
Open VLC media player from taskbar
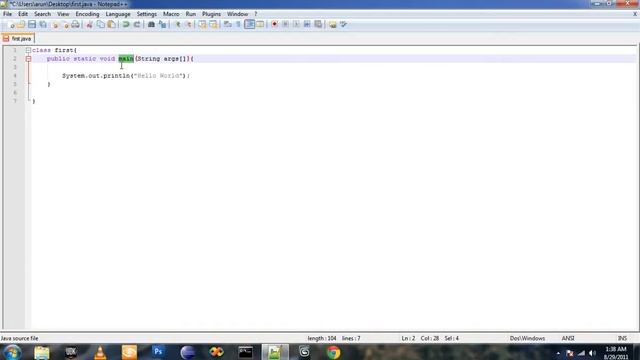click(100, 353)
